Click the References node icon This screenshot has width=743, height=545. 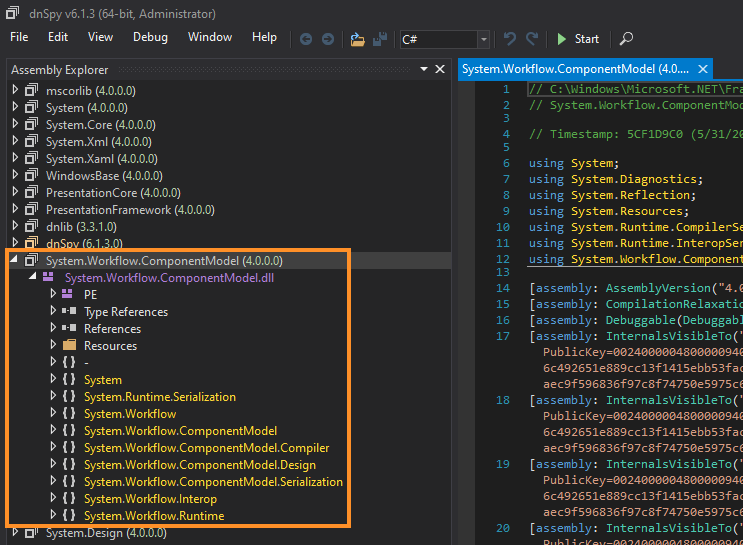(69, 328)
